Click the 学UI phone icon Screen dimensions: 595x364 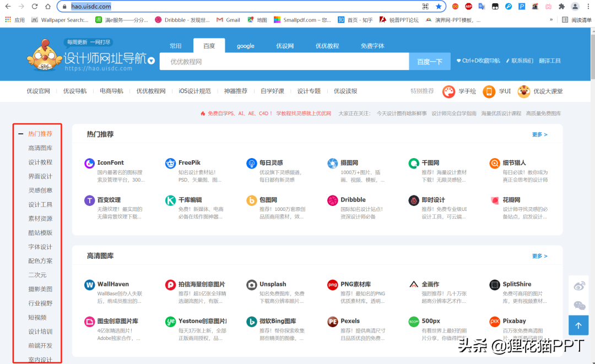click(489, 91)
